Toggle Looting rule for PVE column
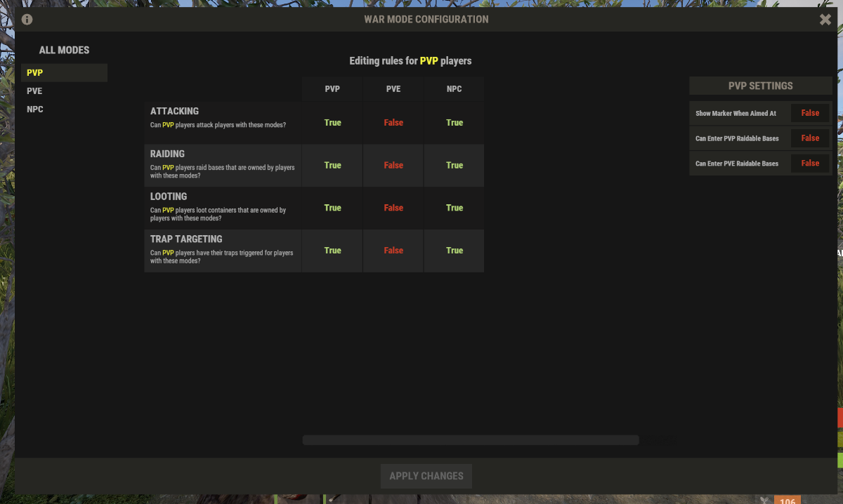This screenshot has width=843, height=504. [x=393, y=208]
